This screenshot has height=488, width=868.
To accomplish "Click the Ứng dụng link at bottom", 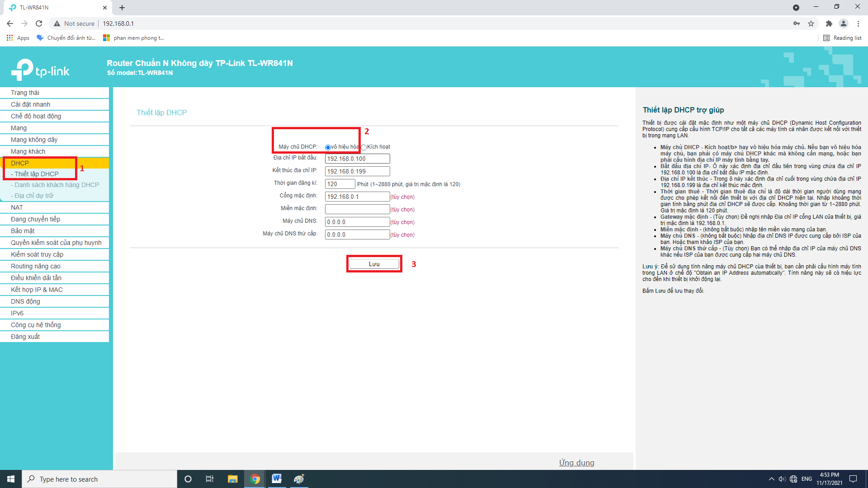I will (576, 463).
